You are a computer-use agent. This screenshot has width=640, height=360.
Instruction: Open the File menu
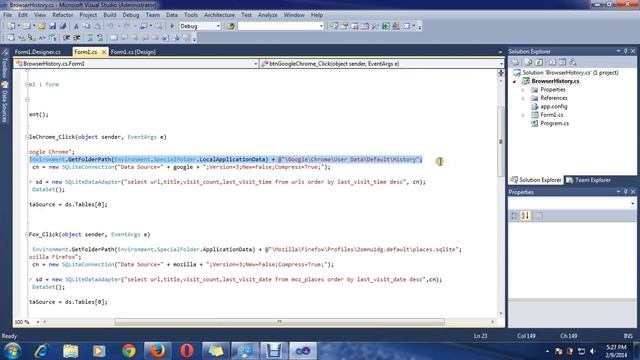7,15
